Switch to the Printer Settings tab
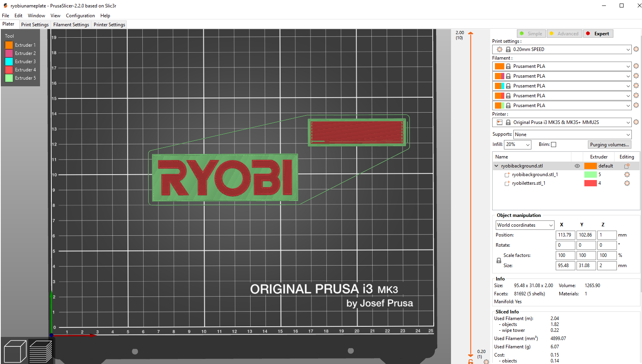Screen dimensions: 642x364 pos(109,24)
